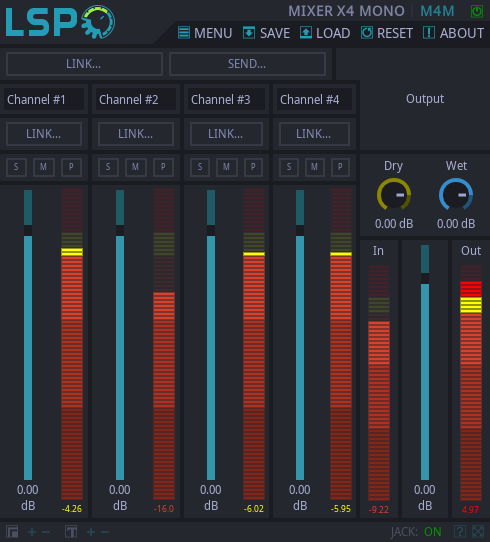Edit the Channel #4 name field

pyautogui.click(x=314, y=100)
